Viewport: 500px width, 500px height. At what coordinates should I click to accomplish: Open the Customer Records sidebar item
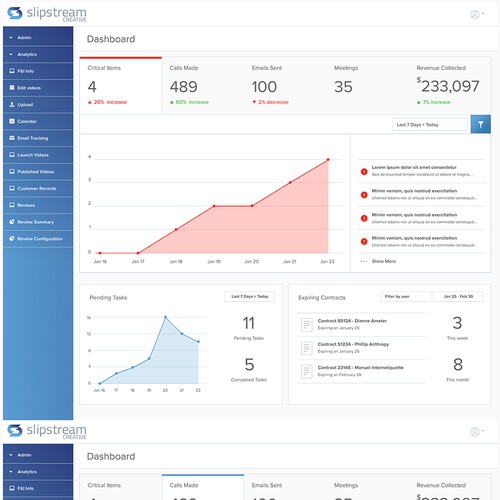tap(38, 188)
